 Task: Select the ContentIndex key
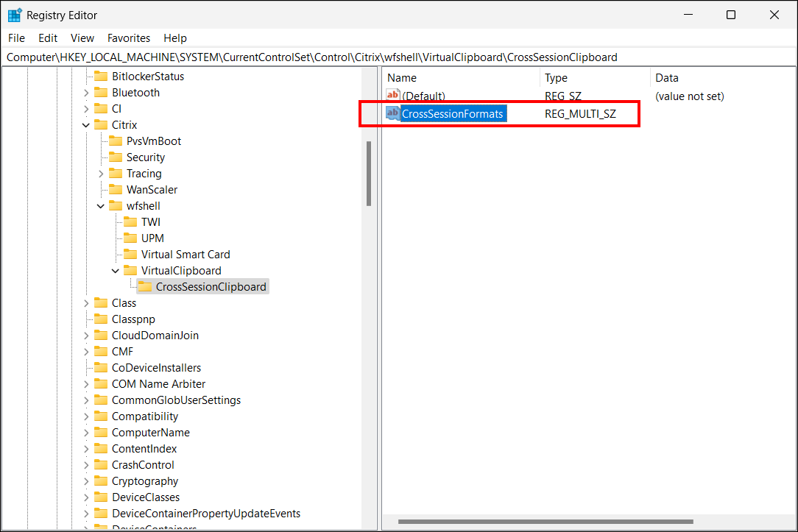144,449
